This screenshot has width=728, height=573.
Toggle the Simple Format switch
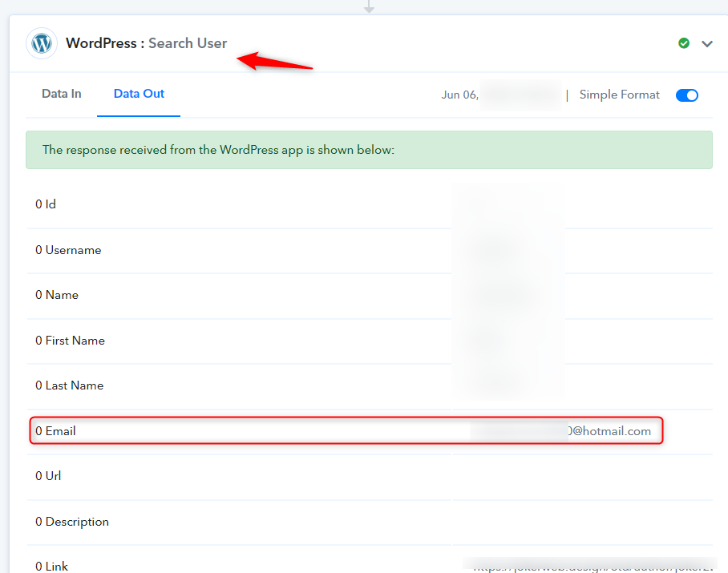686,95
